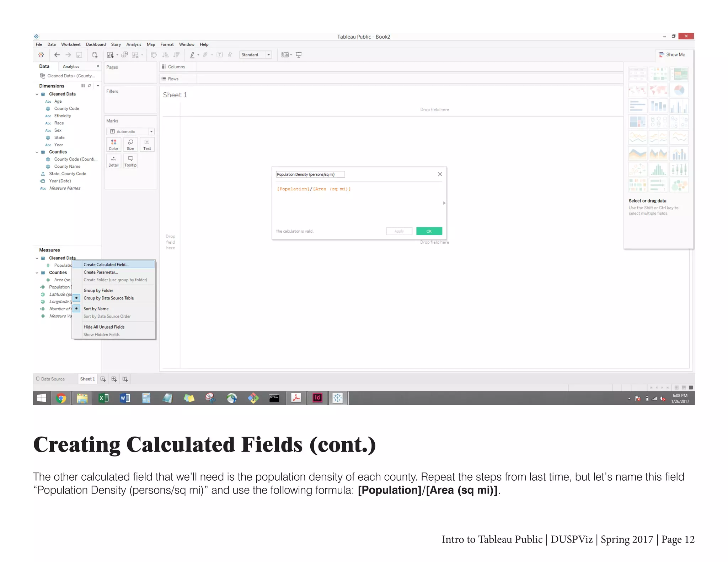The image size is (728, 562).
Task: Select the County Name dimension field
Action: coord(67,167)
